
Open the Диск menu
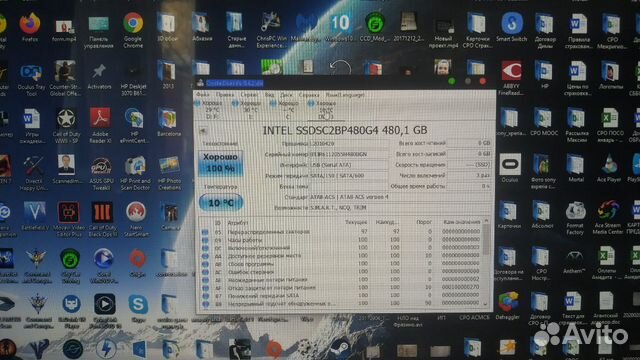click(x=287, y=95)
